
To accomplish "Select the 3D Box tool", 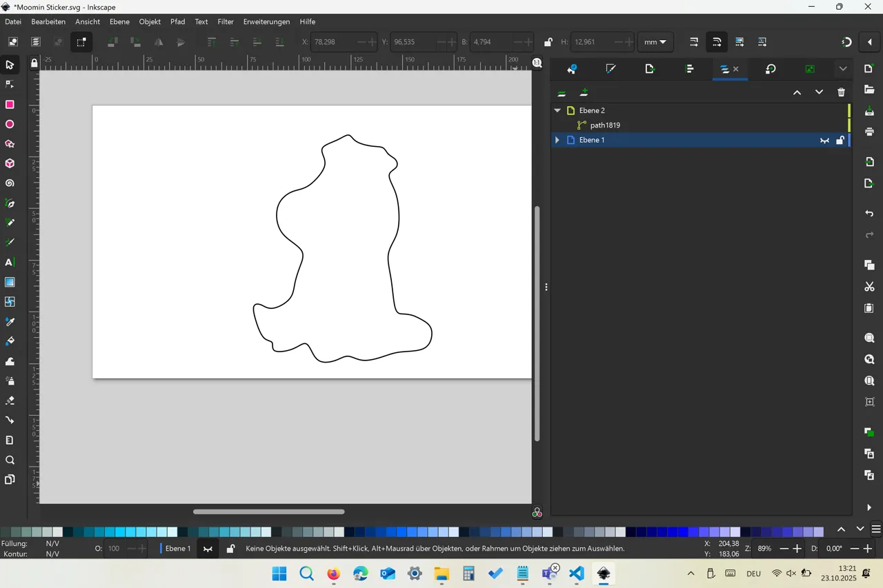I will (x=10, y=164).
